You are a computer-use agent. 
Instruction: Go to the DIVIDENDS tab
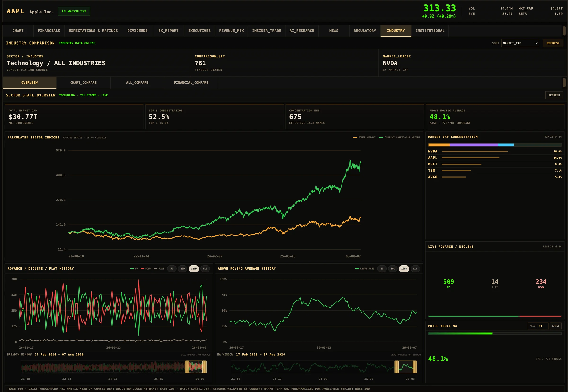137,31
